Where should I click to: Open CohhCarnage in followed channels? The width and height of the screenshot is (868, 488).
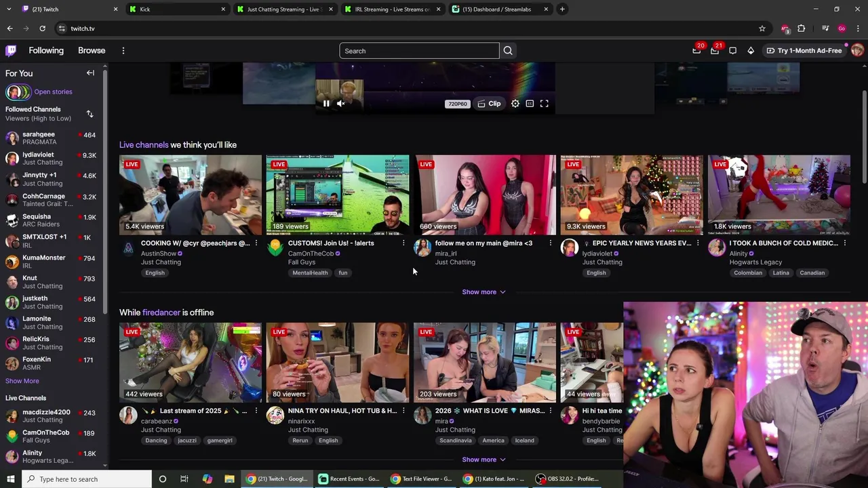point(51,200)
